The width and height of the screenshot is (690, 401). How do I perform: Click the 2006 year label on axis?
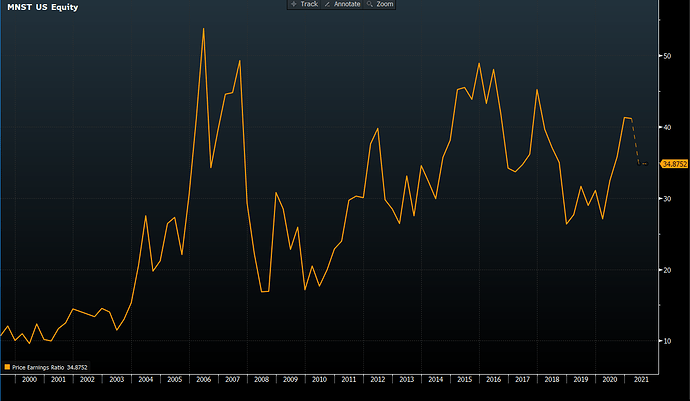pos(205,380)
